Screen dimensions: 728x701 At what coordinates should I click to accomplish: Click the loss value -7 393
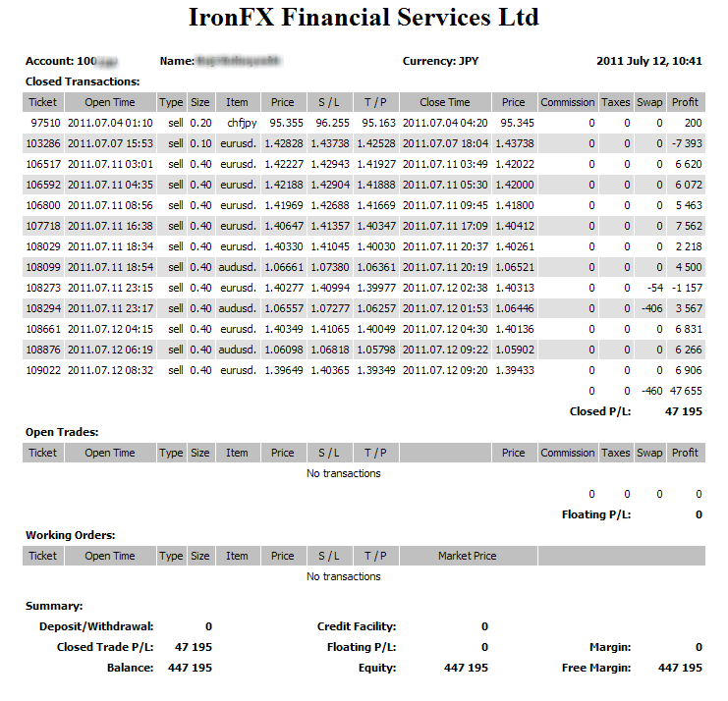[x=687, y=143]
